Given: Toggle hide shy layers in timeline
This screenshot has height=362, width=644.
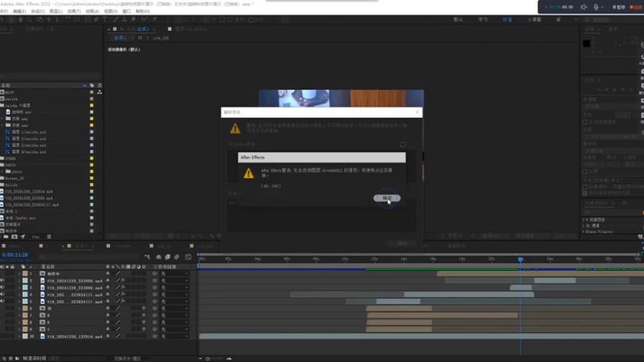Looking at the screenshot, I should [x=159, y=257].
